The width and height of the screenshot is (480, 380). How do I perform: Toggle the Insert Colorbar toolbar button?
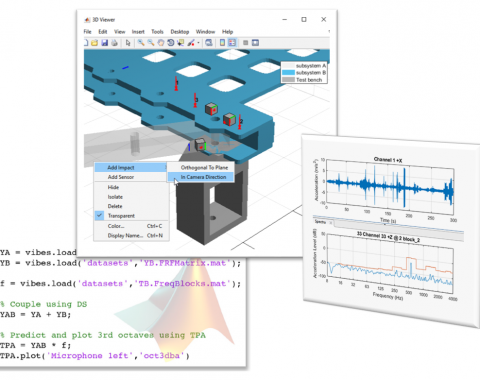[x=222, y=43]
